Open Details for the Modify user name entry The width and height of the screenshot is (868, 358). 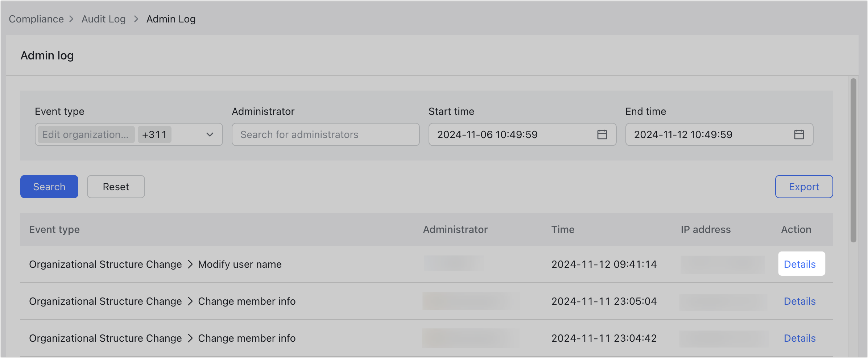tap(800, 264)
